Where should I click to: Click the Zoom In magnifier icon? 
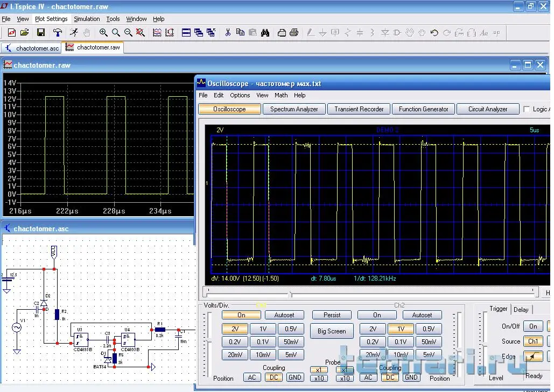point(103,33)
